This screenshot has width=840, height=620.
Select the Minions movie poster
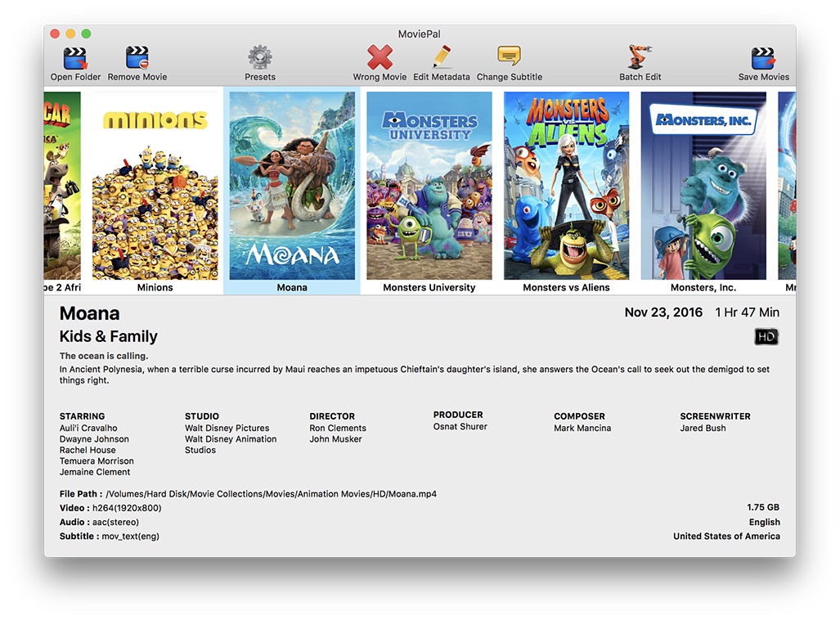coord(155,186)
